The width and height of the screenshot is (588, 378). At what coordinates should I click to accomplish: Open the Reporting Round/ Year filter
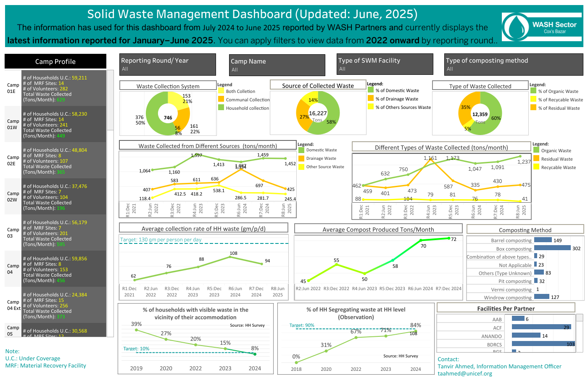pos(168,64)
